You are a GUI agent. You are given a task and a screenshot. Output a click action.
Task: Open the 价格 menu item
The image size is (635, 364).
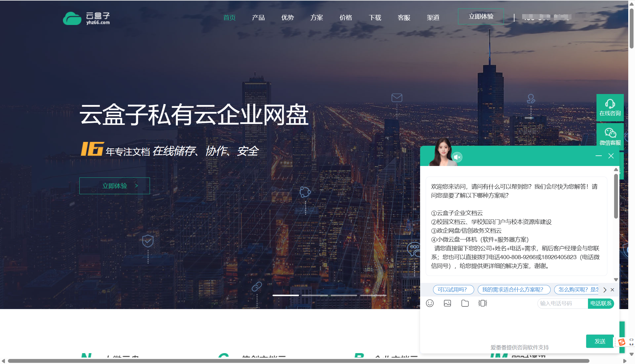coord(346,18)
